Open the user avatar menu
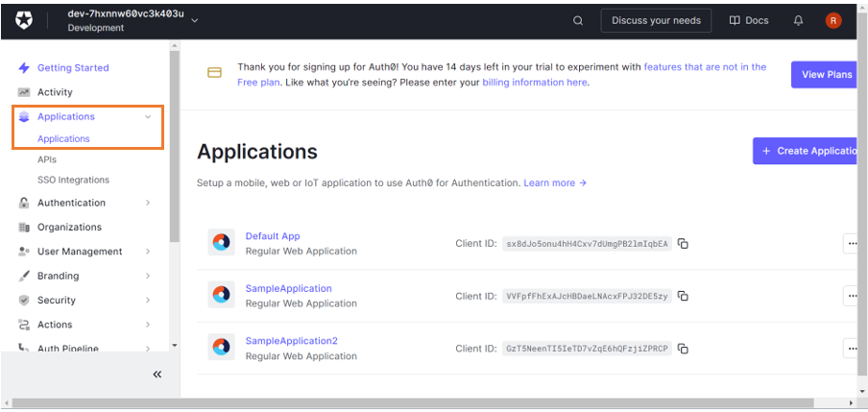The height and width of the screenshot is (412, 868). pos(832,20)
